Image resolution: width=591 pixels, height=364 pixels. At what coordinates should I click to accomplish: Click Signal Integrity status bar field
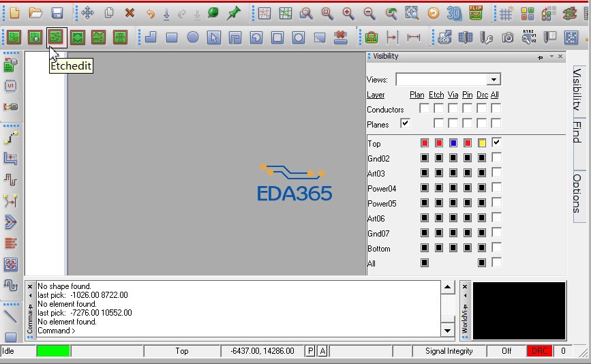point(449,351)
